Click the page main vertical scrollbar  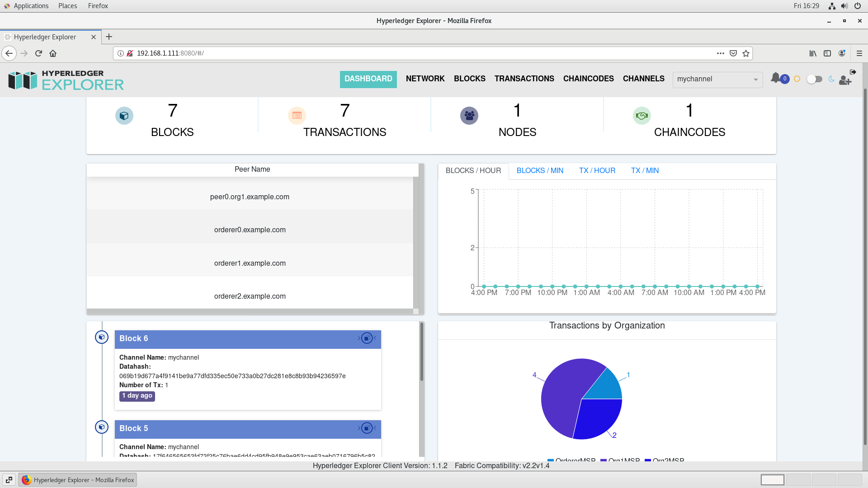pos(865,267)
